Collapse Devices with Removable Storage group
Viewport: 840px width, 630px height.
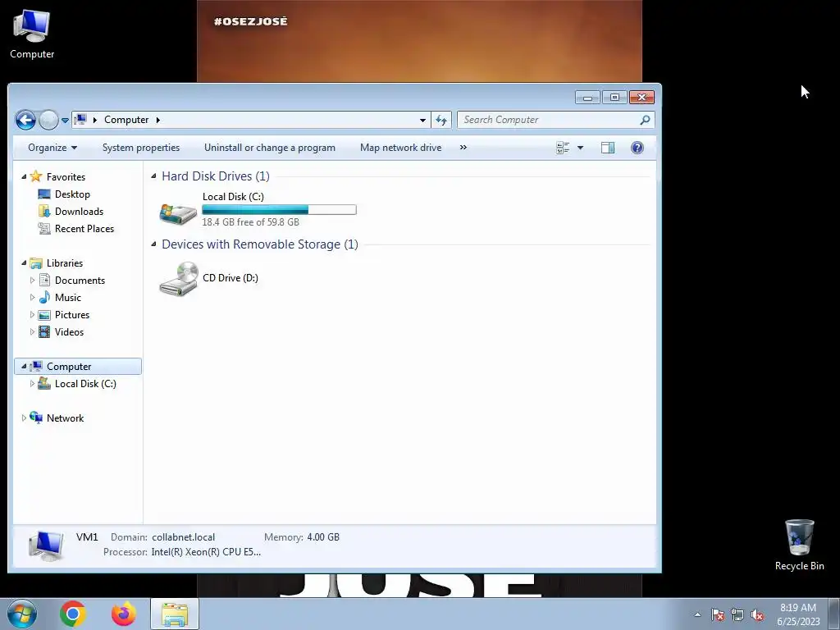[153, 244]
